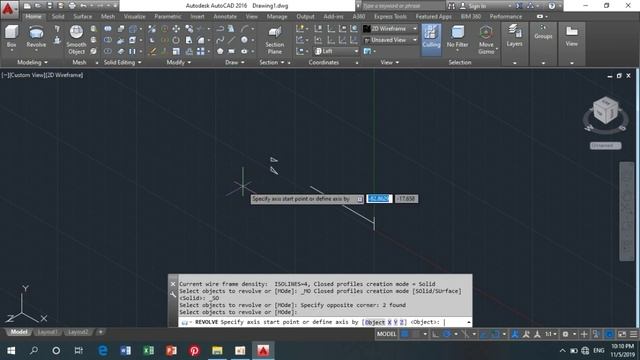Expand the Section panel
The image size is (640, 360).
271,62
